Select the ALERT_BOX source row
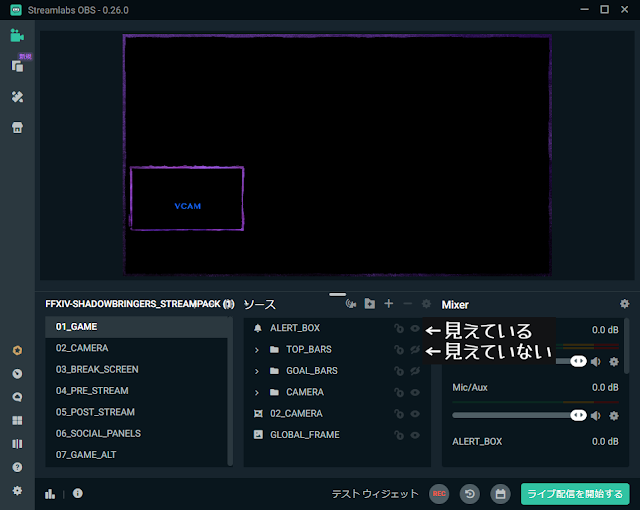The width and height of the screenshot is (640, 510). pos(337,328)
